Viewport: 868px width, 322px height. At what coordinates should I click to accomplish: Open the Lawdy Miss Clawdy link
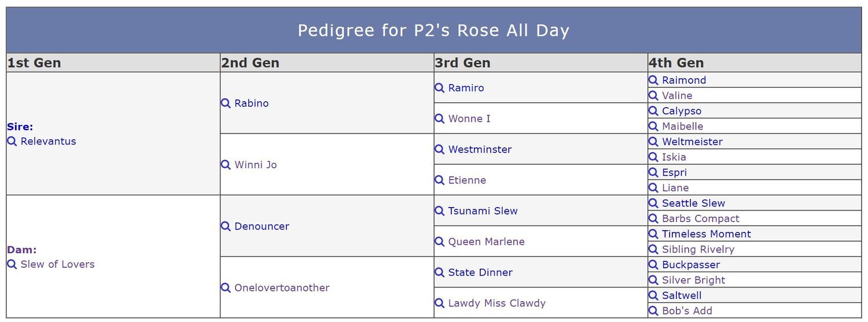click(496, 303)
